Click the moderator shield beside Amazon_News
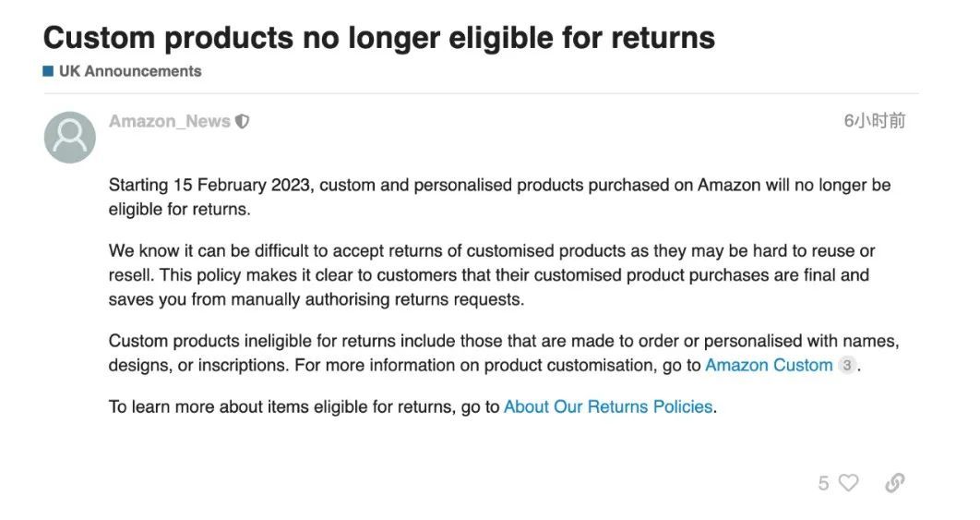Image resolution: width=980 pixels, height=520 pixels. [x=242, y=121]
